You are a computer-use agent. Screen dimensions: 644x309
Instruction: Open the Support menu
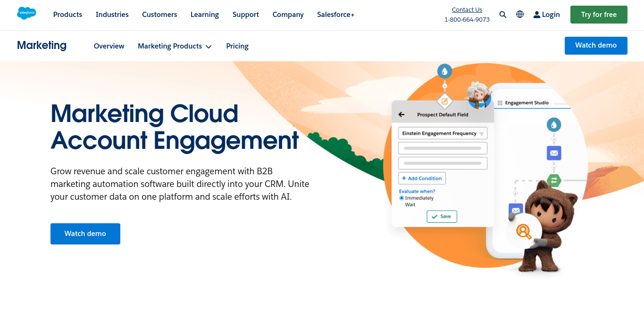click(x=246, y=15)
